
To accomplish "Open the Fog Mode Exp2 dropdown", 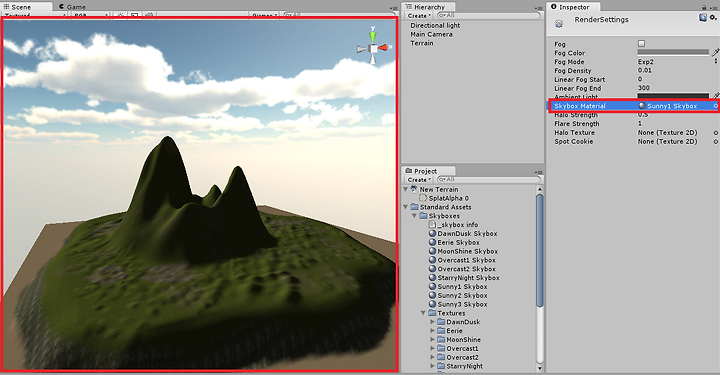I will 677,62.
